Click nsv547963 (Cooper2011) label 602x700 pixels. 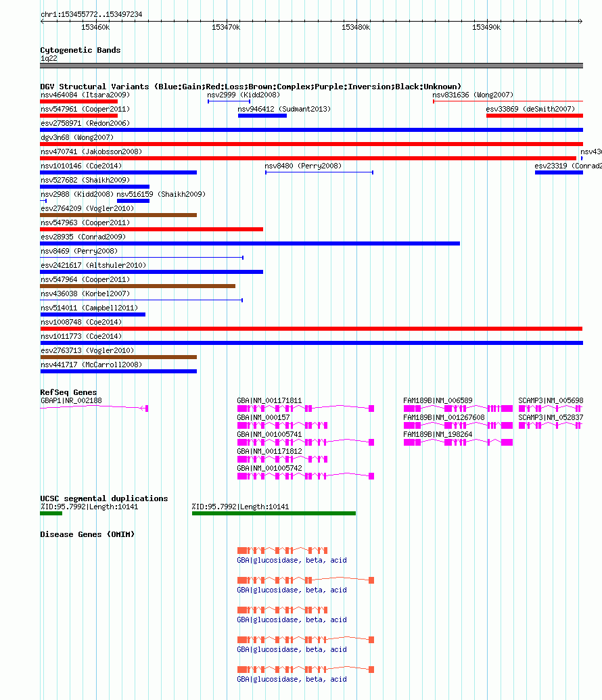coord(85,223)
